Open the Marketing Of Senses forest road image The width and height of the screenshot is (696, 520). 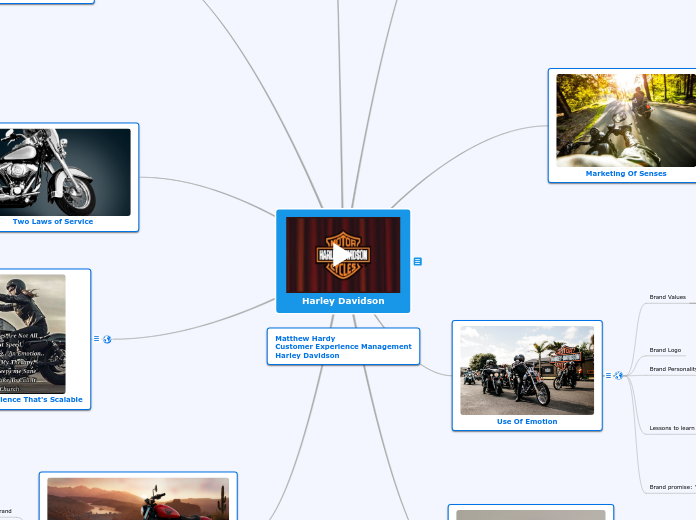[626, 120]
